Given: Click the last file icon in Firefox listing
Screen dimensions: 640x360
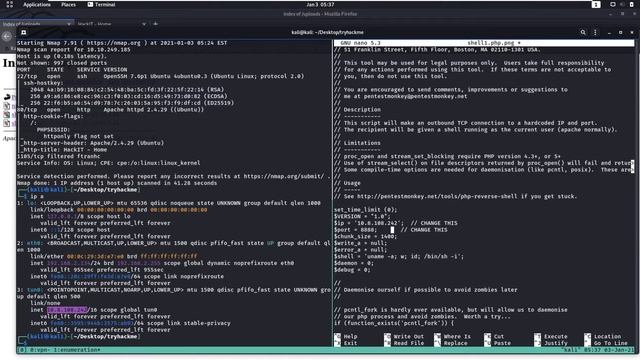Looking at the screenshot, I should tap(7, 123).
